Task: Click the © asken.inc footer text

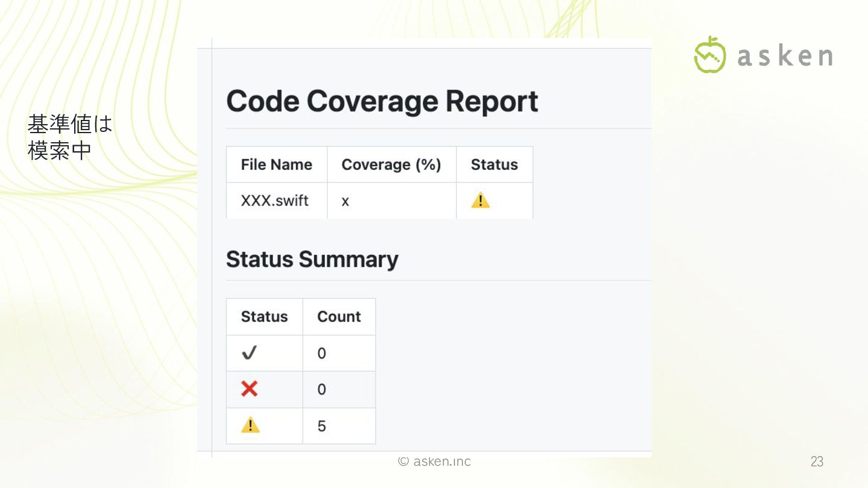Action: click(434, 461)
